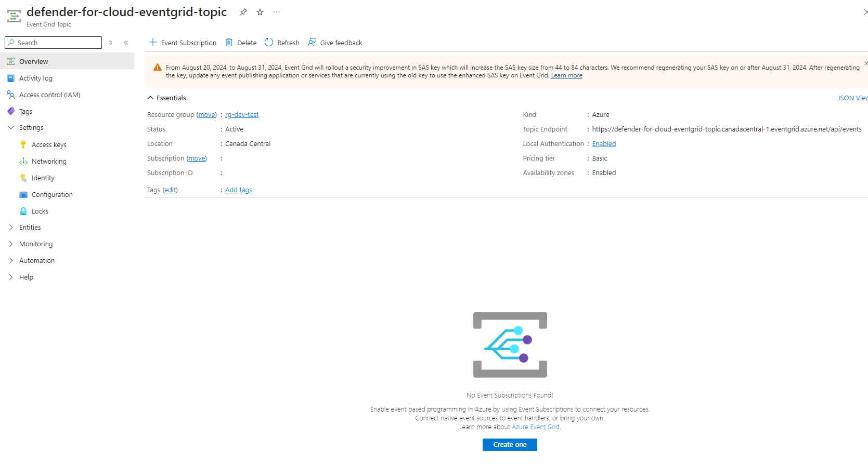This screenshot has width=868, height=464.
Task: Click the Tags purple tag icon
Action: click(11, 111)
